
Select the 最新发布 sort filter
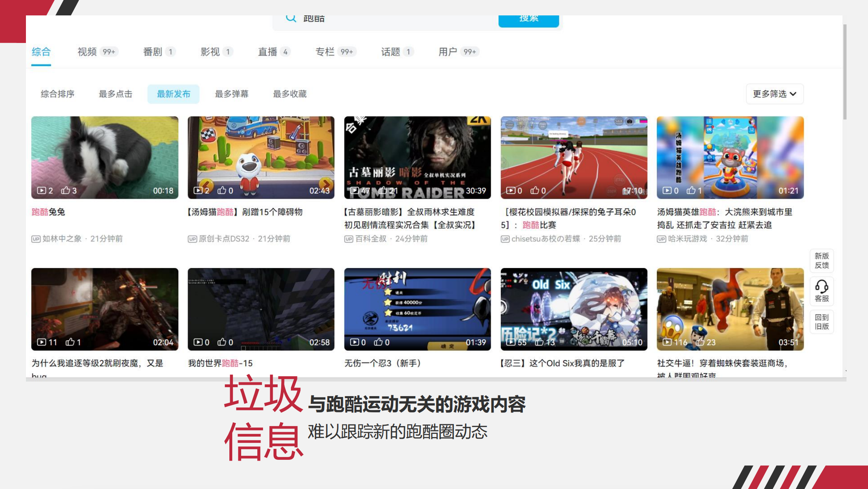[173, 94]
